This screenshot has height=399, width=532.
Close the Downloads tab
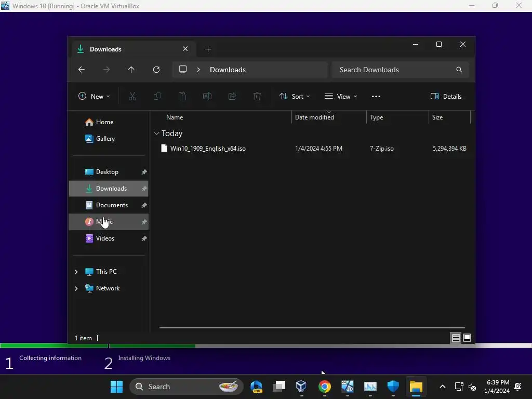coord(185,49)
